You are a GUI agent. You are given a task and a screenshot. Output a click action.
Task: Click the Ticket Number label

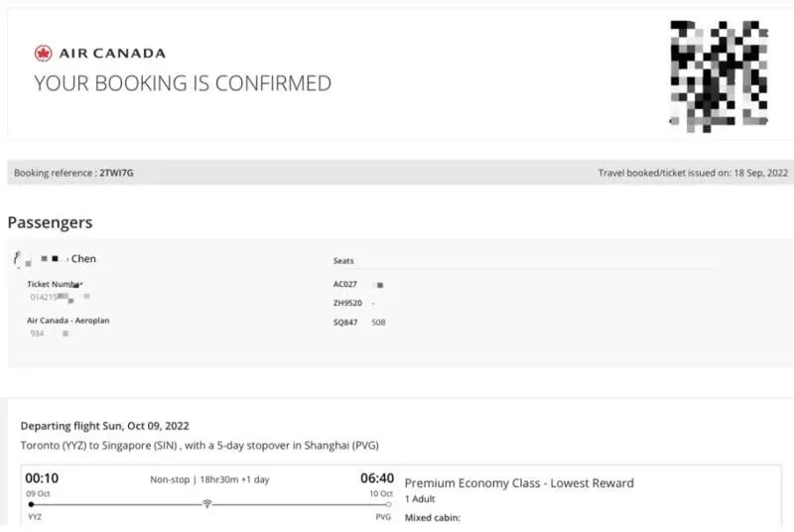click(55, 284)
